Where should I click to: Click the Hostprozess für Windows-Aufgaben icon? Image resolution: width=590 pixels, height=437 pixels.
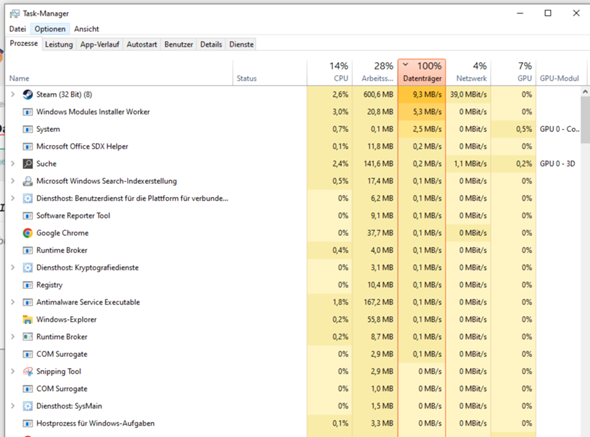click(27, 423)
